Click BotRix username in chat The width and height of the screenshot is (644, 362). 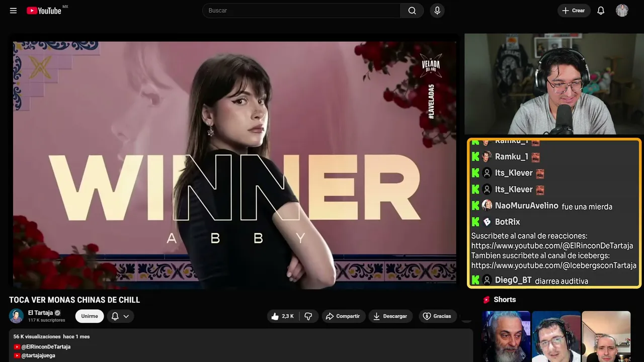point(507,222)
